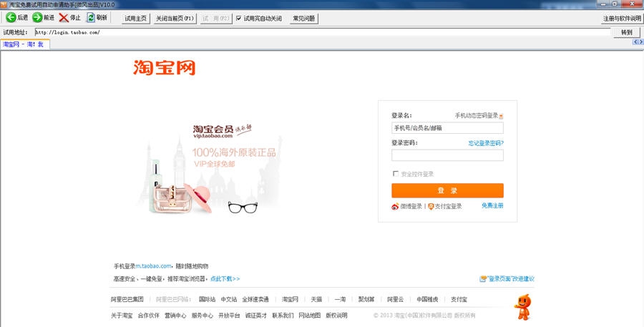Click the Weibo login icon
Screen dimensions: 644x327
(395, 206)
